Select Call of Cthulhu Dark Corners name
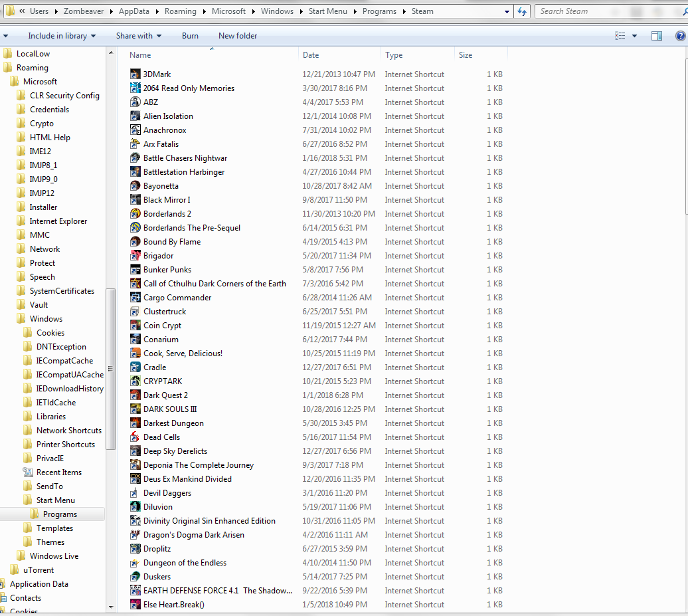Viewport: 688px width, 616px height. coord(215,284)
